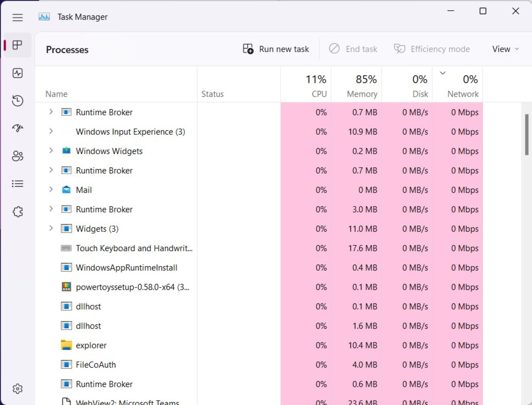
Task: Select the WindowsAppRuntimeInstall process name
Action: [x=127, y=267]
